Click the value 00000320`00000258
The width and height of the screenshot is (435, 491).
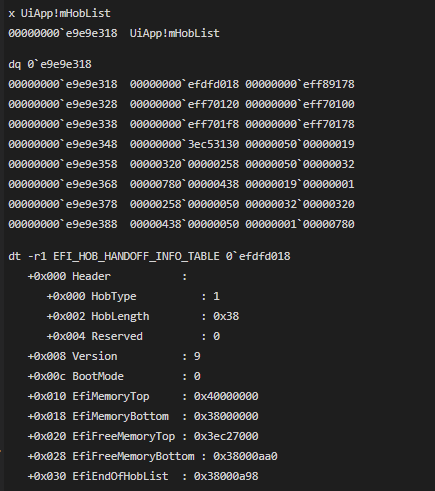tap(184, 164)
